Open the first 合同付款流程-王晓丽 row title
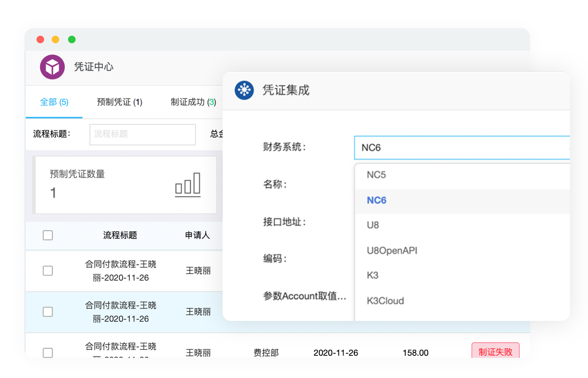This screenshot has height=378, width=588. pyautogui.click(x=121, y=271)
